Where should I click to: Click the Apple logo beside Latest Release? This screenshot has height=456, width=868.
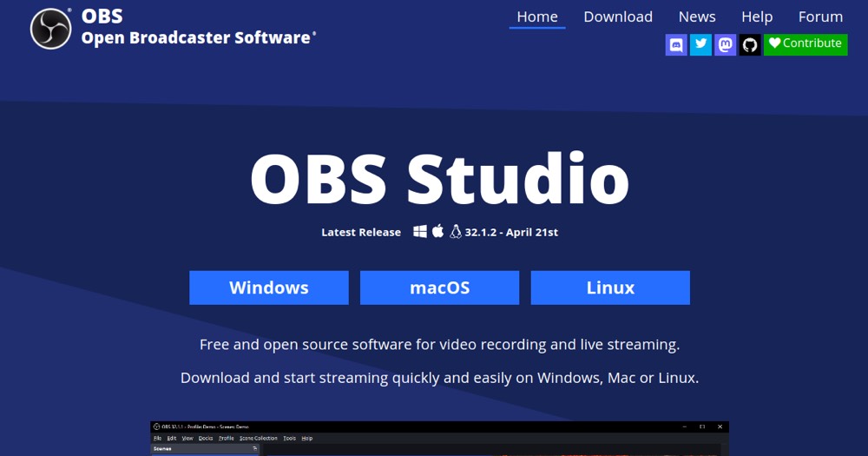(437, 231)
